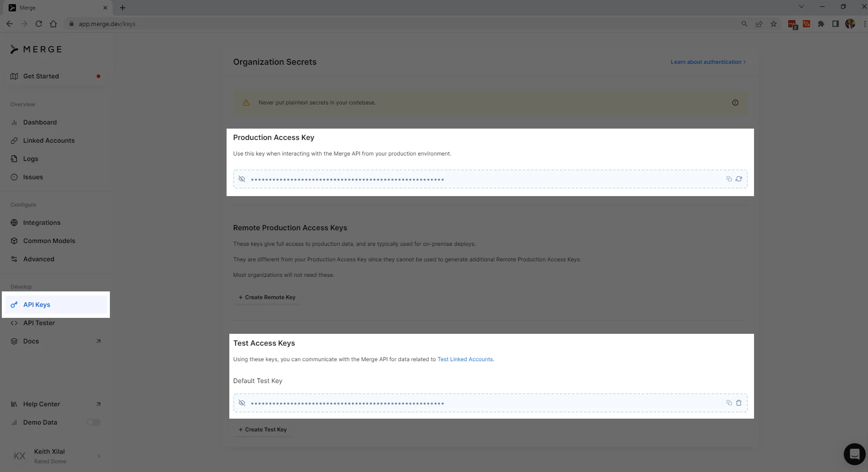Viewport: 868px width, 472px height.
Task: Click the Integrations globe icon
Action: tap(14, 223)
